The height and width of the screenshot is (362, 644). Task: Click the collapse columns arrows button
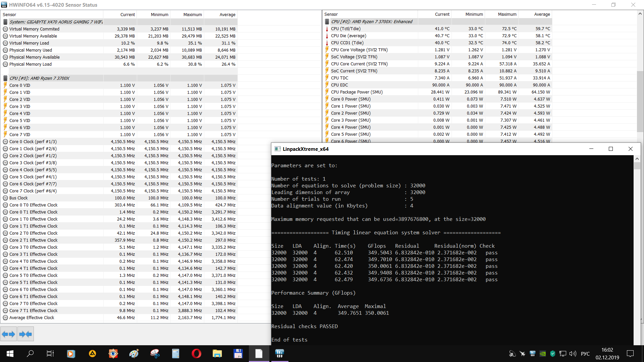click(x=25, y=334)
